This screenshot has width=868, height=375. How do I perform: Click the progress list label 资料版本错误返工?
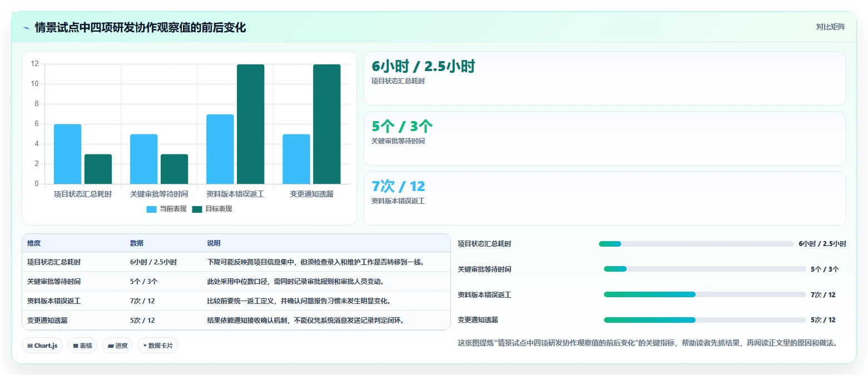click(484, 294)
